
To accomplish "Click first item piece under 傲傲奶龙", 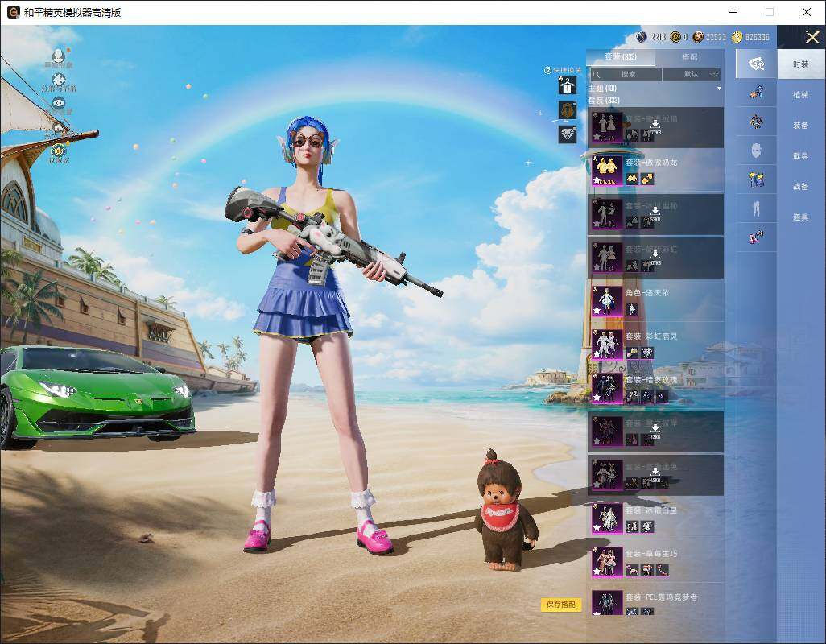I will 632,180.
